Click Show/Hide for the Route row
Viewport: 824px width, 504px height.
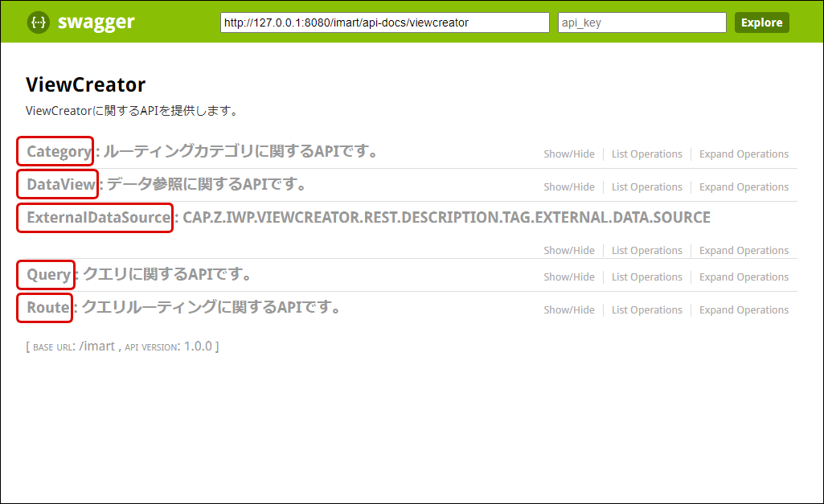[569, 310]
